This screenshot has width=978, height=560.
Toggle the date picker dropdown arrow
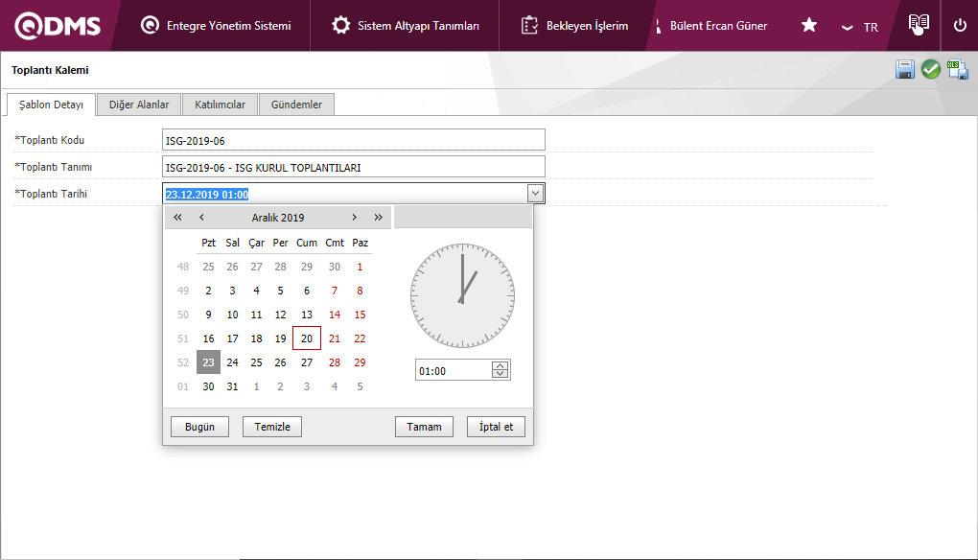tap(535, 194)
